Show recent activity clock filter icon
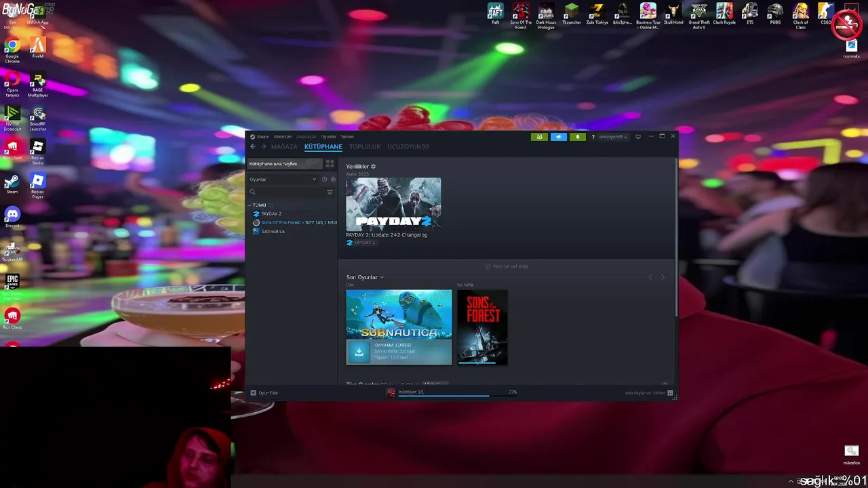Screen dimensions: 868x488 pos(325,180)
